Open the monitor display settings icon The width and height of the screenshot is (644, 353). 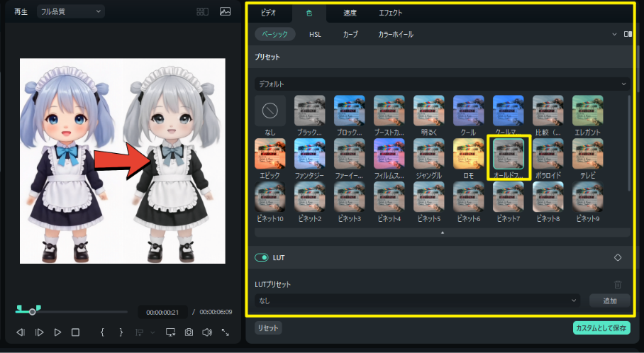coord(170,332)
